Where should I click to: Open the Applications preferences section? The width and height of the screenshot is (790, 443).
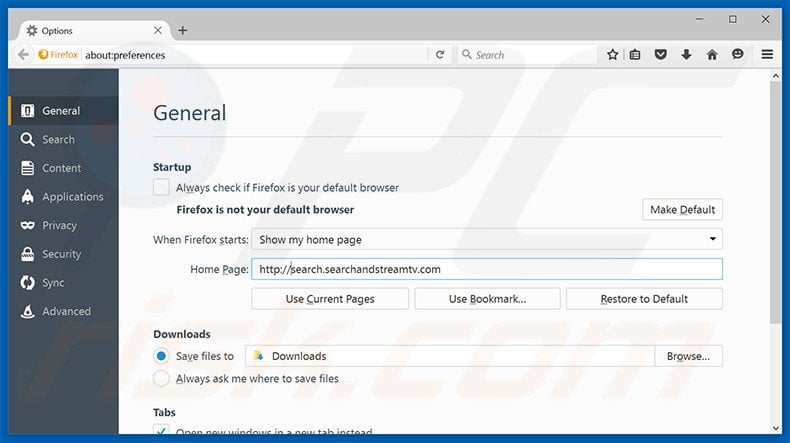[63, 197]
